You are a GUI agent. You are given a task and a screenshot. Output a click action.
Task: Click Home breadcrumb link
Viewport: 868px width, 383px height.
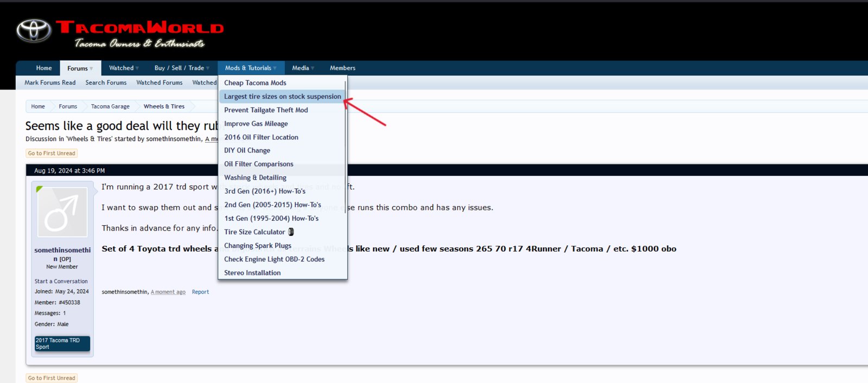pyautogui.click(x=38, y=106)
